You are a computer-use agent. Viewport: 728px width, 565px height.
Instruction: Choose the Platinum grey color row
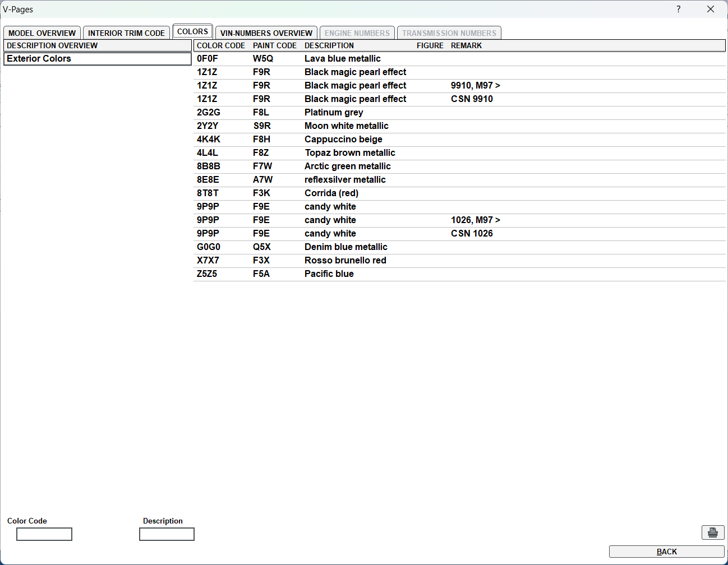click(x=334, y=113)
